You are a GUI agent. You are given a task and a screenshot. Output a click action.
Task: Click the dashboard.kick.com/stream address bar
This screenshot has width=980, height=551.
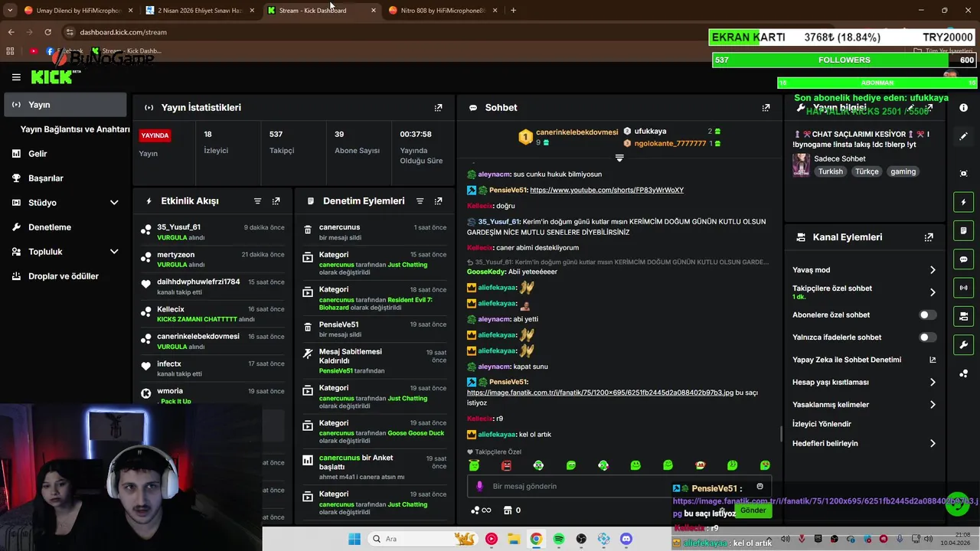[123, 32]
